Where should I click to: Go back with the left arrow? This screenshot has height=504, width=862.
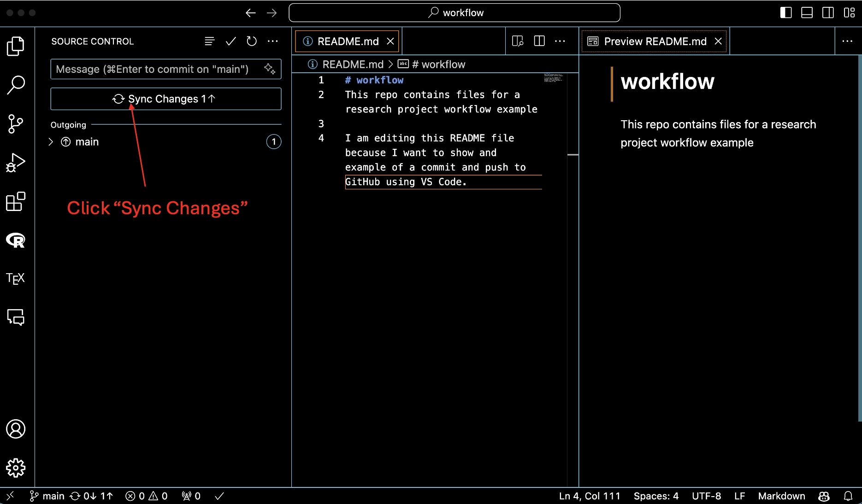(251, 13)
